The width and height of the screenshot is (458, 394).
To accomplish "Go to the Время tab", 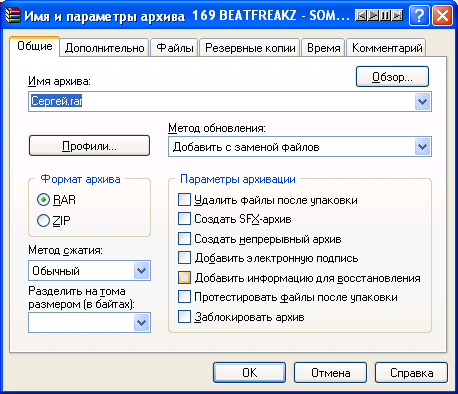I will click(x=324, y=48).
